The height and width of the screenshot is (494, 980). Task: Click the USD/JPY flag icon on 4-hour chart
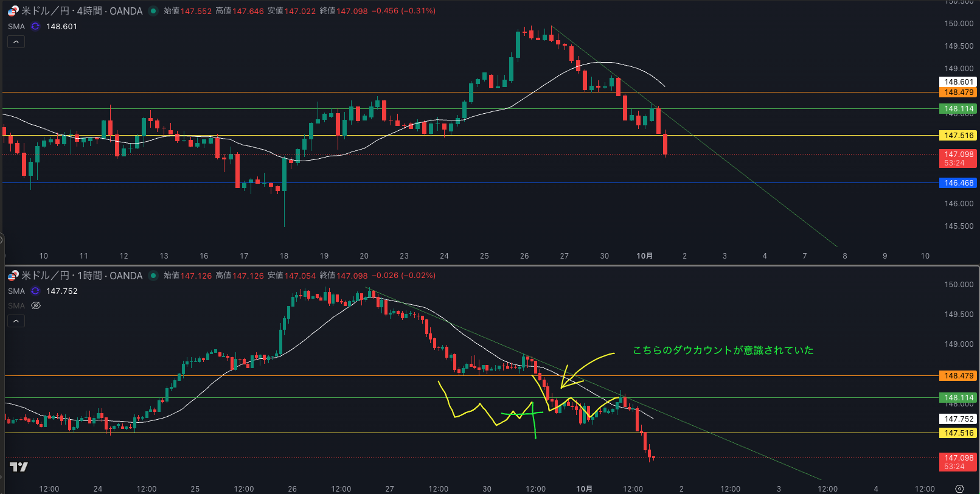tap(13, 11)
